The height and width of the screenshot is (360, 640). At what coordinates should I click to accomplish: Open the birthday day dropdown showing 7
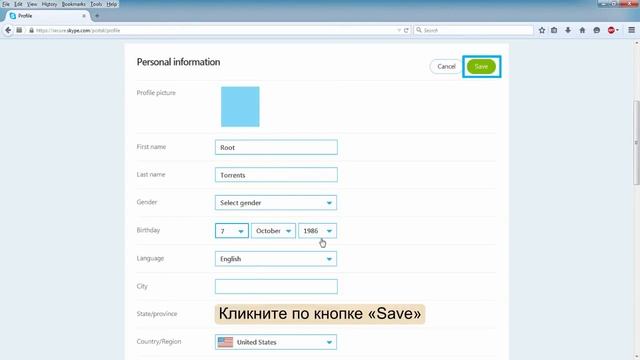pos(231,231)
